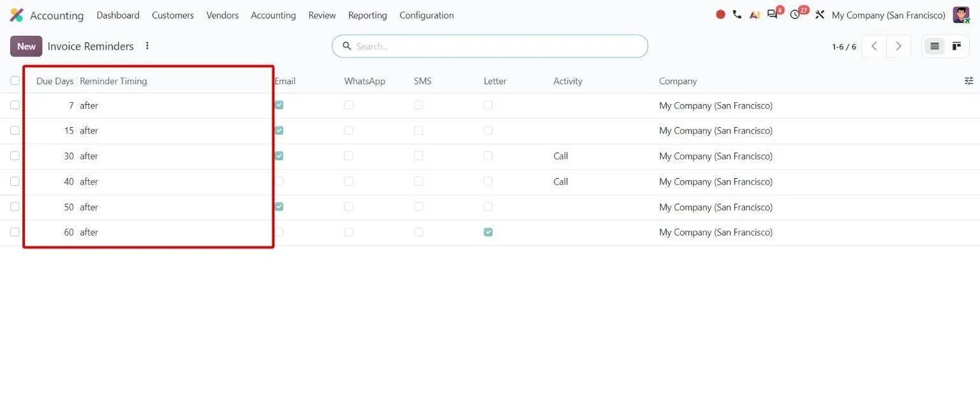Image resolution: width=980 pixels, height=408 pixels.
Task: Toggle SMS checkbox in 50-day row
Action: [418, 207]
